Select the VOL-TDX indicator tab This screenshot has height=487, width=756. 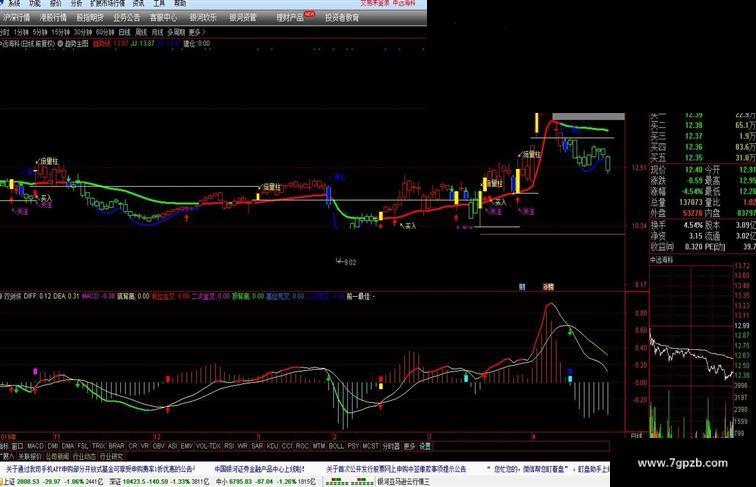(208, 446)
